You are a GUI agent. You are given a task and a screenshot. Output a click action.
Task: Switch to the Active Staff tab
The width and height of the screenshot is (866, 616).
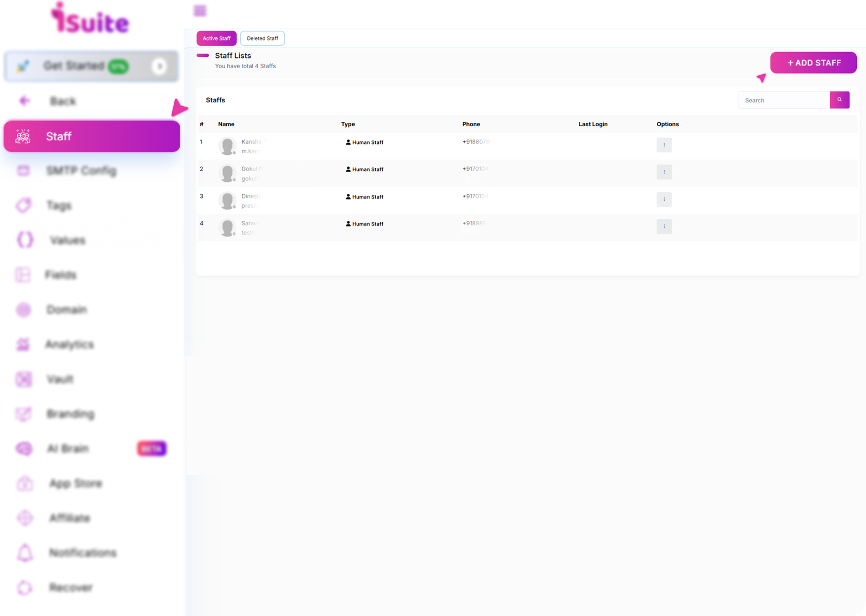coord(216,38)
